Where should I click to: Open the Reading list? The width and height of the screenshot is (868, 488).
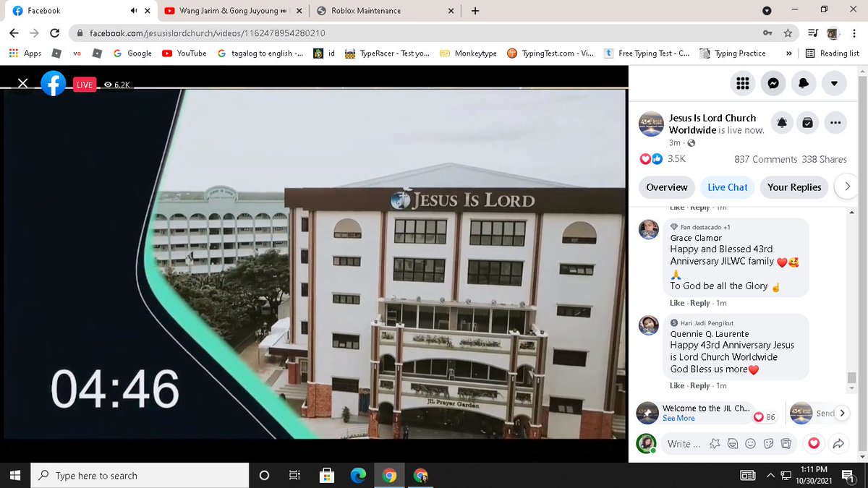tap(832, 53)
